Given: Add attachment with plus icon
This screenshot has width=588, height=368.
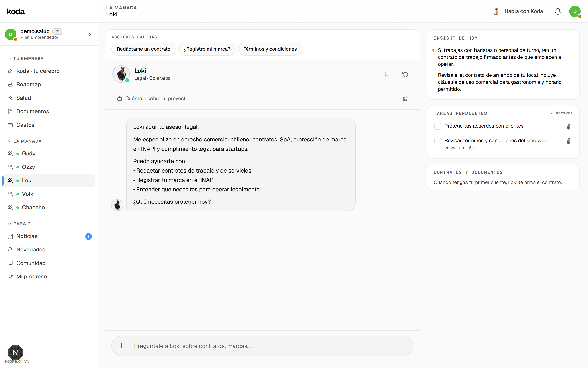Looking at the screenshot, I should 122,346.
